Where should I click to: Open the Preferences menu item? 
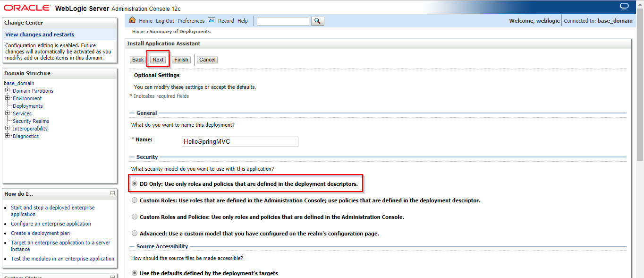tap(191, 20)
